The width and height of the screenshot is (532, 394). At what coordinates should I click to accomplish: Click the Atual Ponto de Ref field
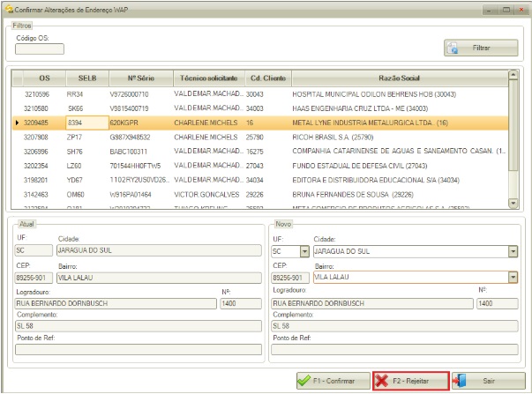click(x=139, y=349)
